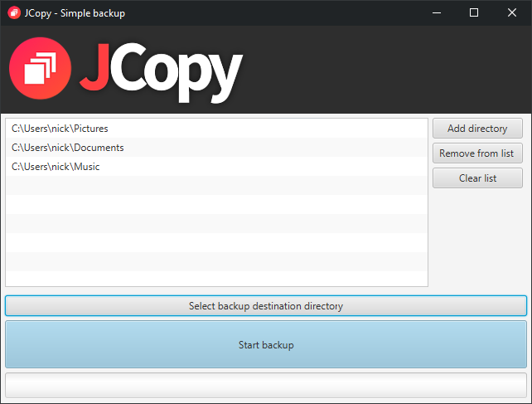This screenshot has height=404, width=532.
Task: Click the backup progress bar
Action: (266, 385)
